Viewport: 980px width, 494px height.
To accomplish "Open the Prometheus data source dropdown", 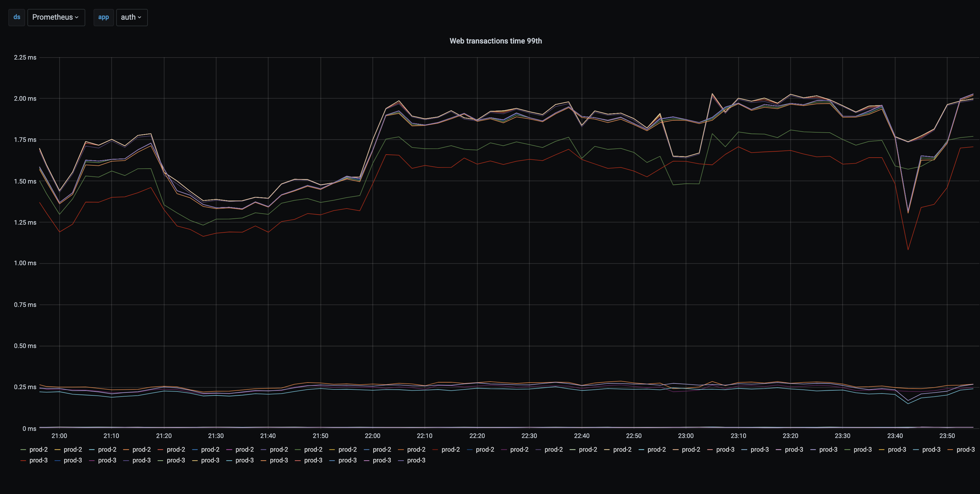I will pos(55,17).
